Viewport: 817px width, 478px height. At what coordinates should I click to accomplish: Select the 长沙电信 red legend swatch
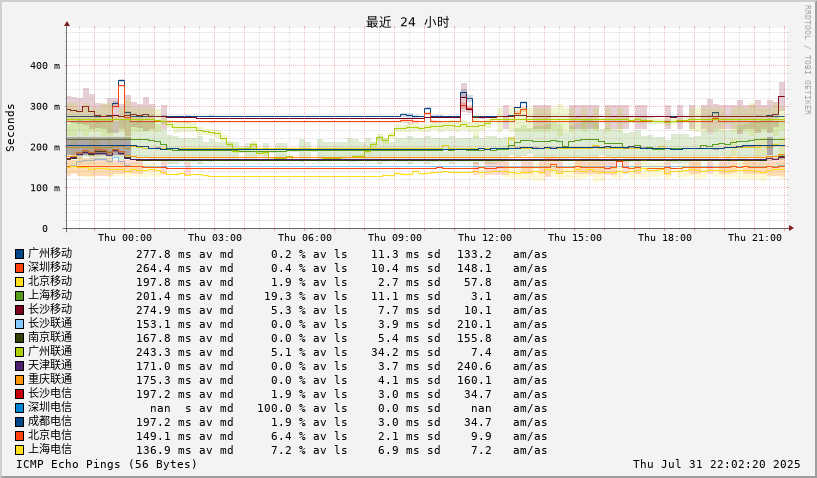[x=19, y=395]
